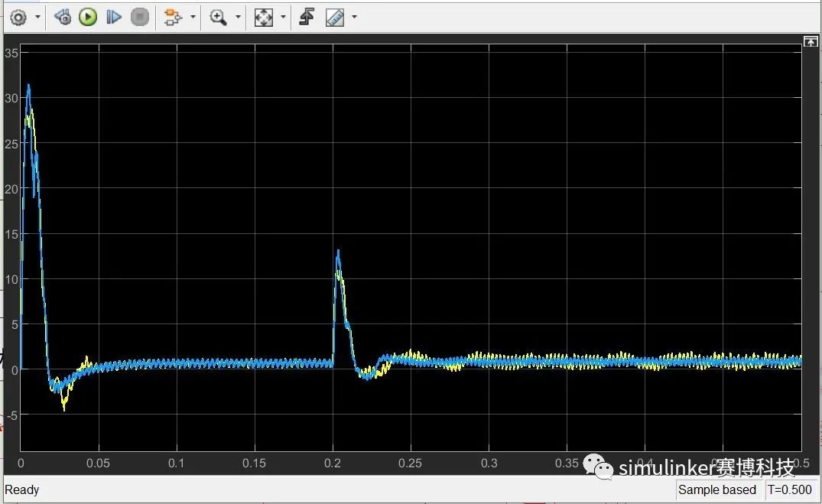Click the T=0.500 time status field
The height and width of the screenshot is (504, 822).
[x=790, y=489]
